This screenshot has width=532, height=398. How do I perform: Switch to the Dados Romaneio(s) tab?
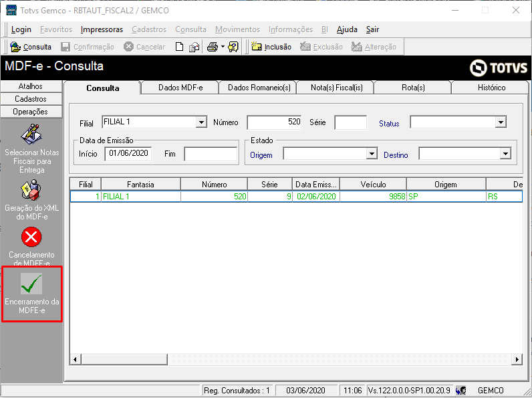259,88
